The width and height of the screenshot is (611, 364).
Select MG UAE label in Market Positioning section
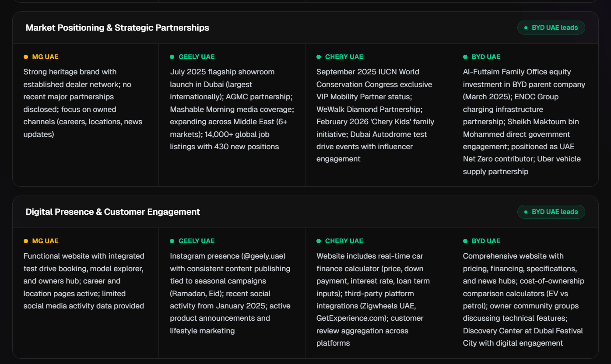pyautogui.click(x=45, y=57)
